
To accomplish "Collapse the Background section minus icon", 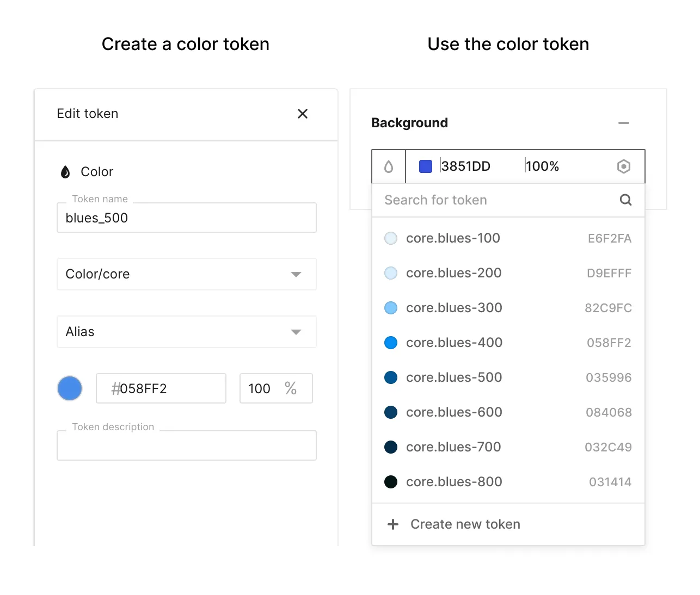I will [x=624, y=123].
